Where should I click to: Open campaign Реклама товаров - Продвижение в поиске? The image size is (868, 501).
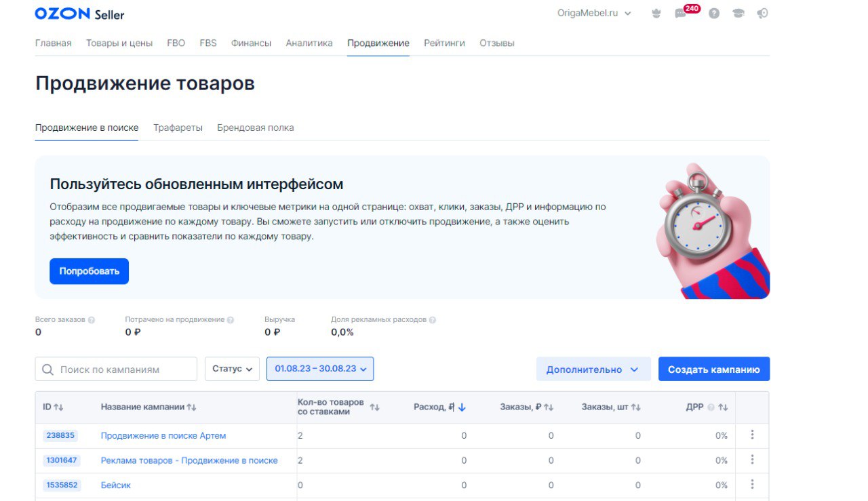(189, 460)
